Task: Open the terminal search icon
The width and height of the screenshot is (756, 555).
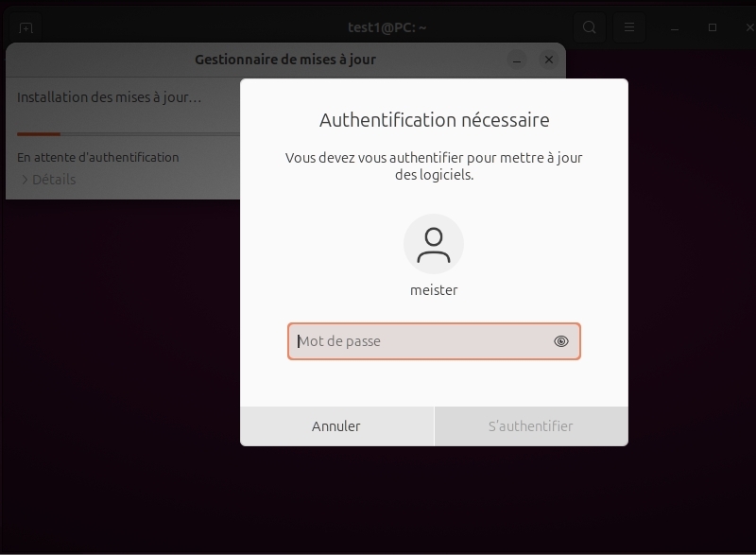Action: click(589, 26)
